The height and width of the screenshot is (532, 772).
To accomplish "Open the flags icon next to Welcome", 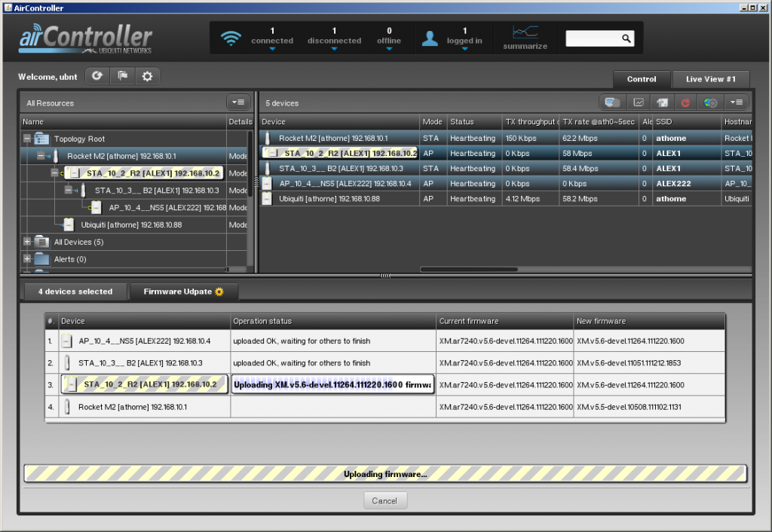I will [122, 76].
